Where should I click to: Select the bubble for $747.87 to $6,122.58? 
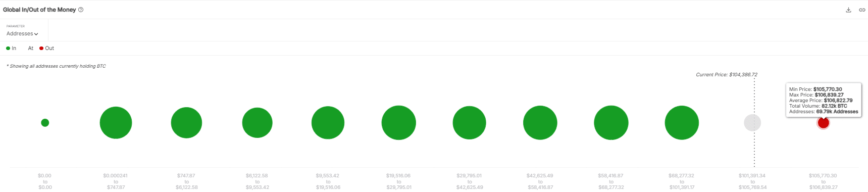186,123
